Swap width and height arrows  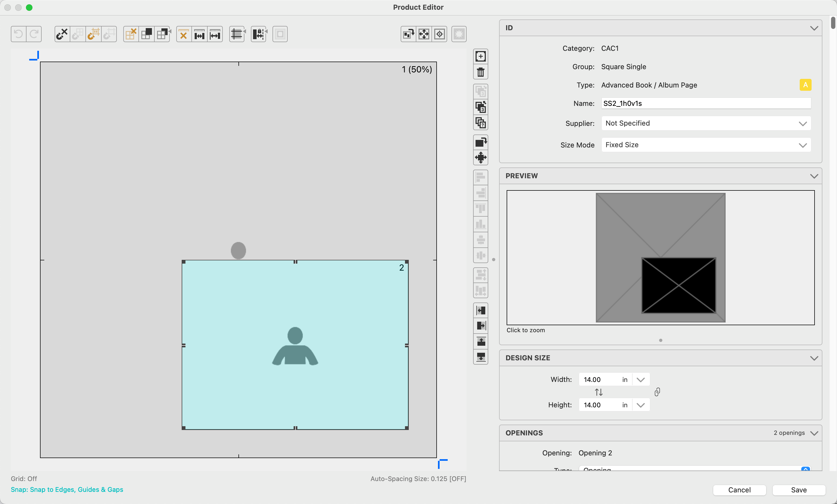599,392
